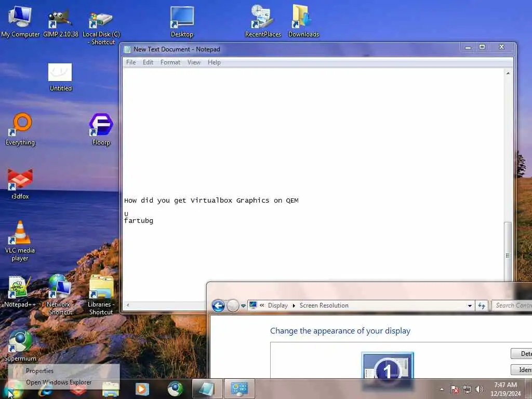Select the VLC media player shortcut
The width and height of the screenshot is (532, 399).
(x=20, y=241)
